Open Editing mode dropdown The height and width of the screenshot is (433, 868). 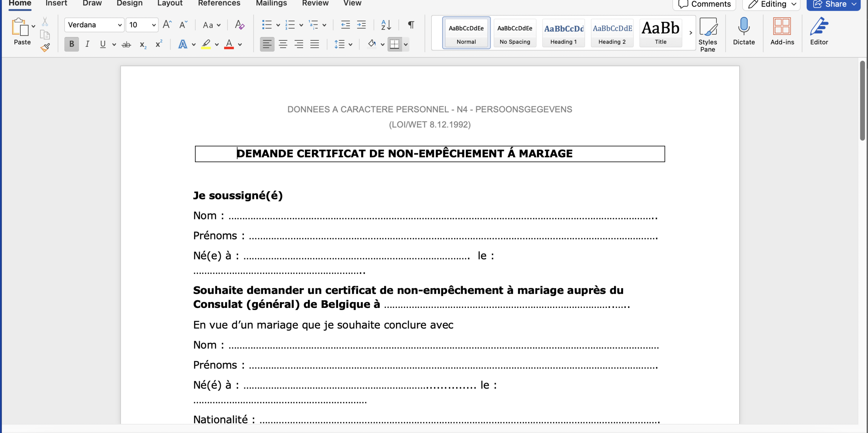pos(772,4)
